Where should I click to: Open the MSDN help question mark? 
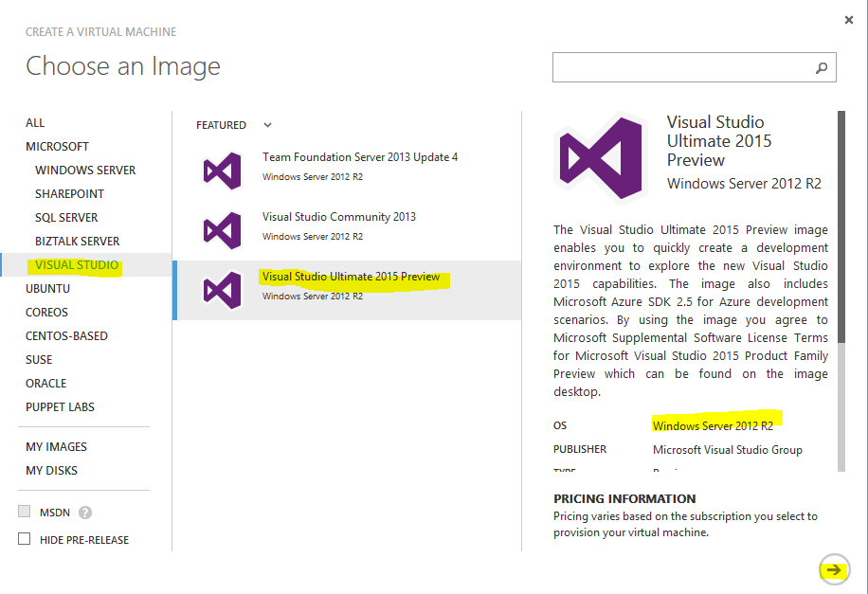pos(85,513)
